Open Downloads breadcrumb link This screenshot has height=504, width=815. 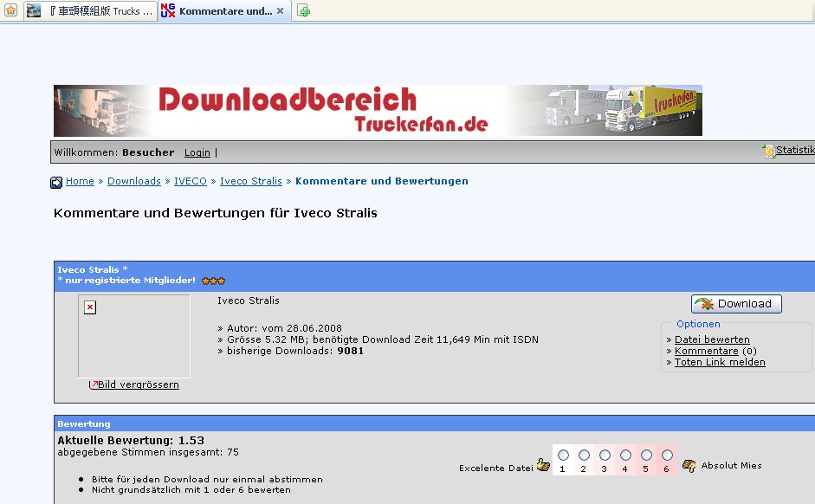134,181
